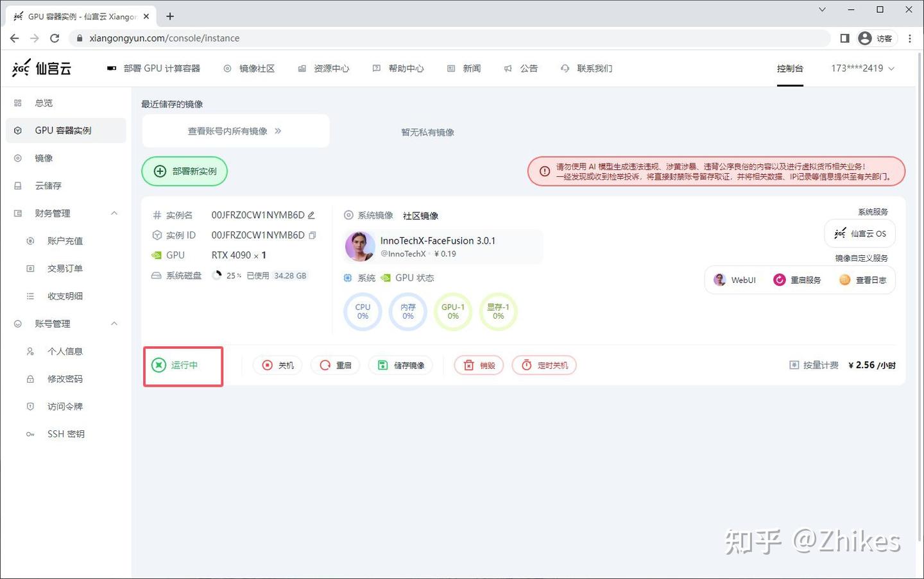Click 查看账号内所有镜像 link
The height and width of the screenshot is (579, 924).
pos(235,131)
